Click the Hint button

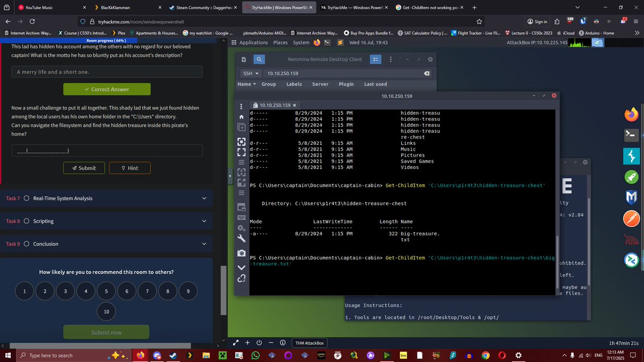point(130,168)
